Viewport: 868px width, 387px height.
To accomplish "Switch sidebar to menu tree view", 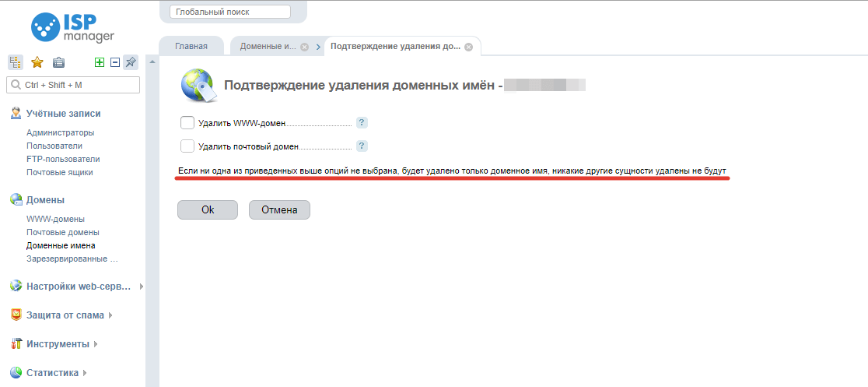I will (16, 62).
